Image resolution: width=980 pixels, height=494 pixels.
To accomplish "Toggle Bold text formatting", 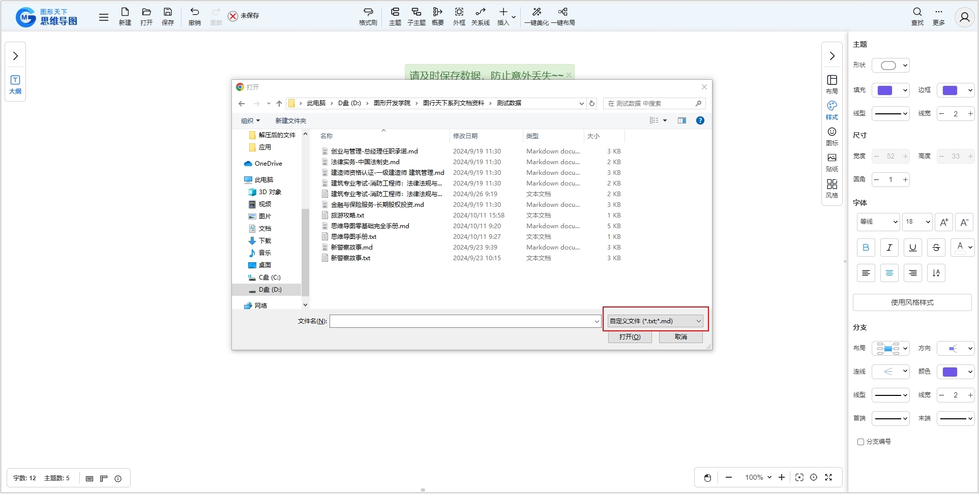I will coord(866,248).
